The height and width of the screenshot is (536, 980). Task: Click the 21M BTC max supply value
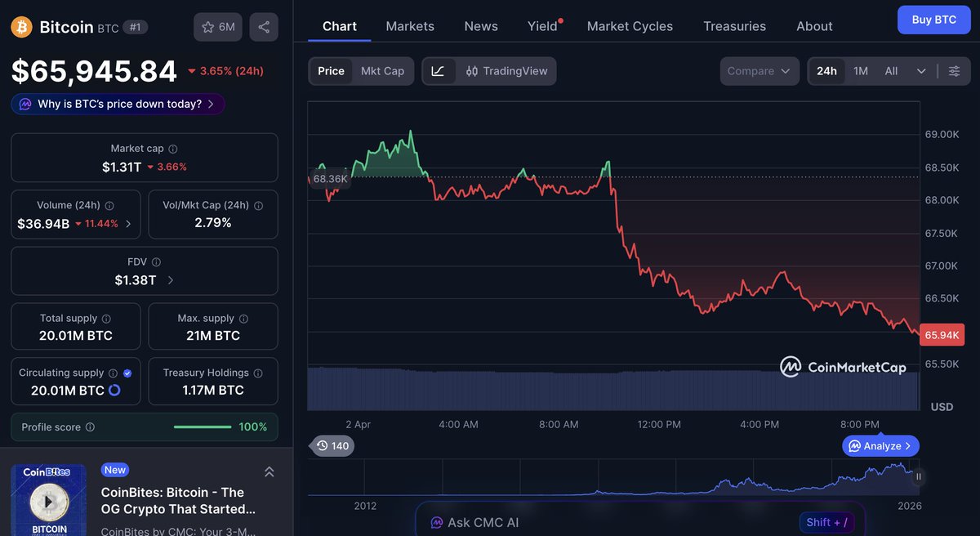click(213, 336)
